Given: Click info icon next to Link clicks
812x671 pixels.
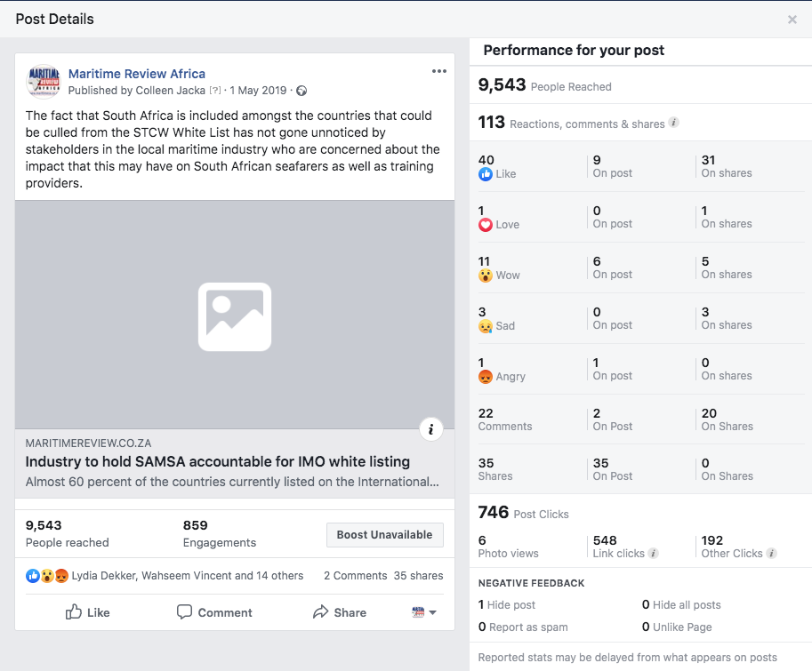Looking at the screenshot, I should click(654, 553).
